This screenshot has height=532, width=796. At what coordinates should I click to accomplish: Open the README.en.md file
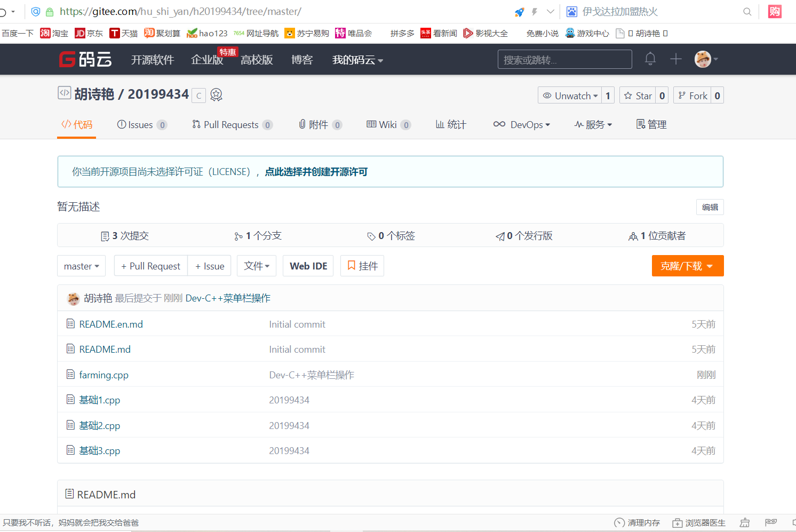[x=111, y=324]
